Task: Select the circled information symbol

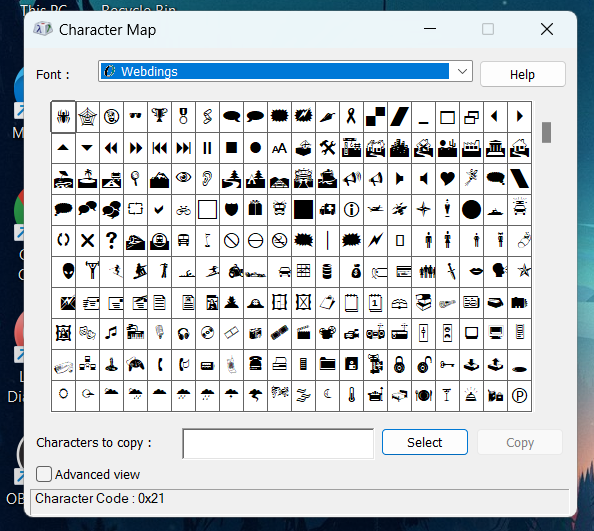Action: point(351,210)
